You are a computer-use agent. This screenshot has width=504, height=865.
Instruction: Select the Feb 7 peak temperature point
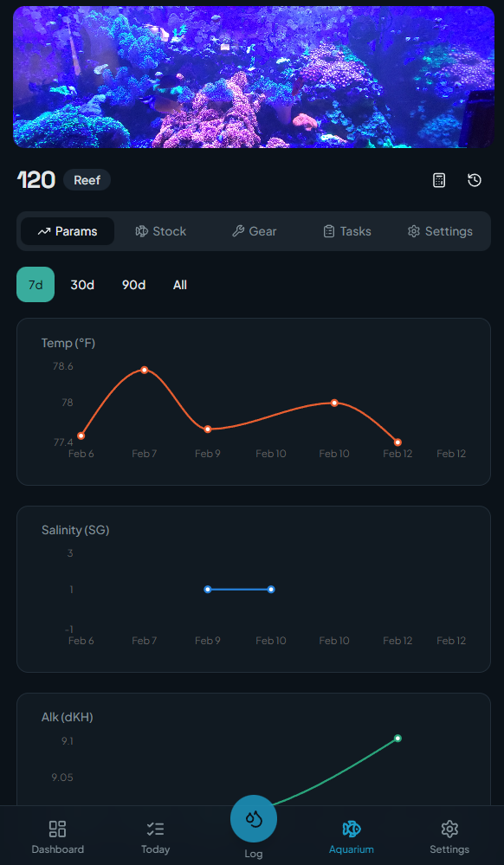pos(144,370)
